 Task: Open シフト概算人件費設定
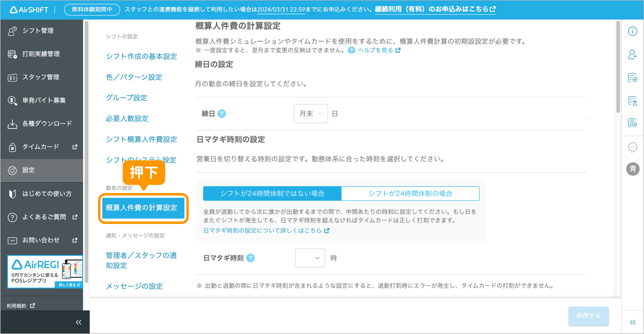click(141, 140)
